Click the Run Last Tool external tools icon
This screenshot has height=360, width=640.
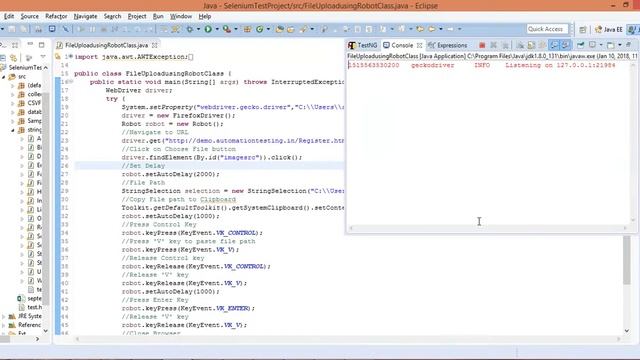coord(227,29)
